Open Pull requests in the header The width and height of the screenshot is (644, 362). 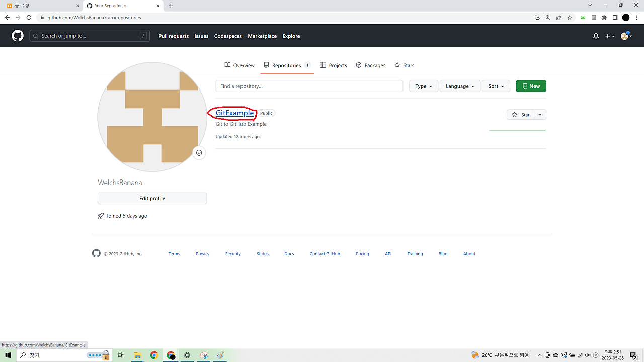click(174, 36)
